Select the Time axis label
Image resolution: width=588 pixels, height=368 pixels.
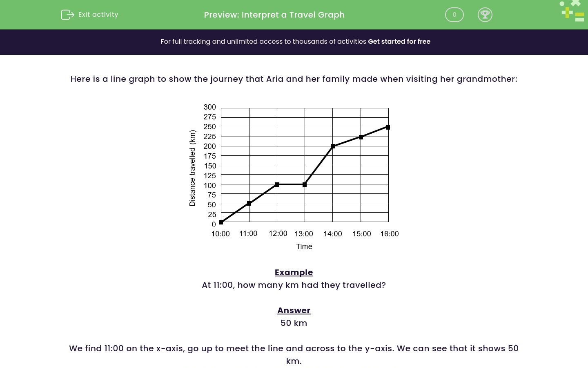pos(304,247)
